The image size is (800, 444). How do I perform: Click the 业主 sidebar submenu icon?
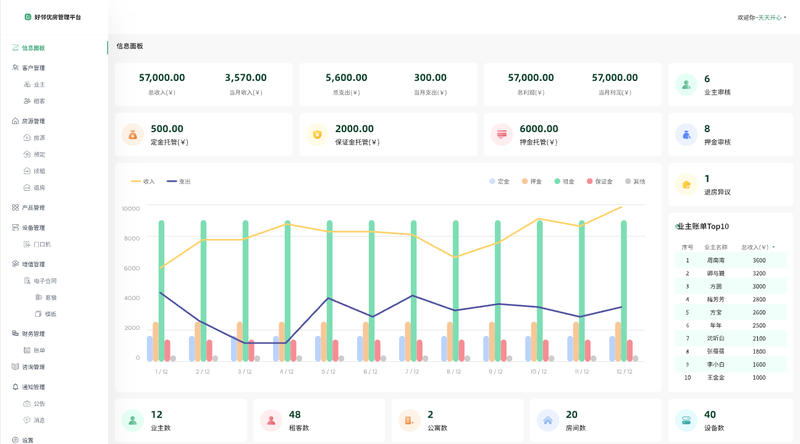(27, 84)
